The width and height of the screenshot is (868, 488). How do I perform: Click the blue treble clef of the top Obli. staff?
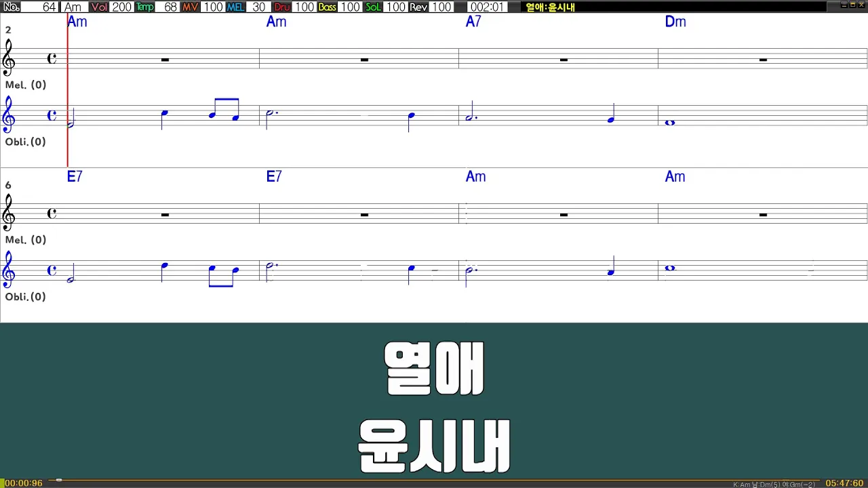(x=9, y=115)
